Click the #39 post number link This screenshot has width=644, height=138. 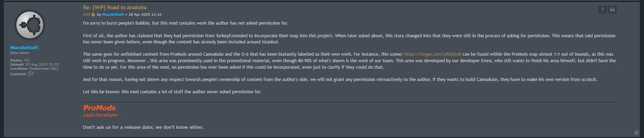point(87,15)
